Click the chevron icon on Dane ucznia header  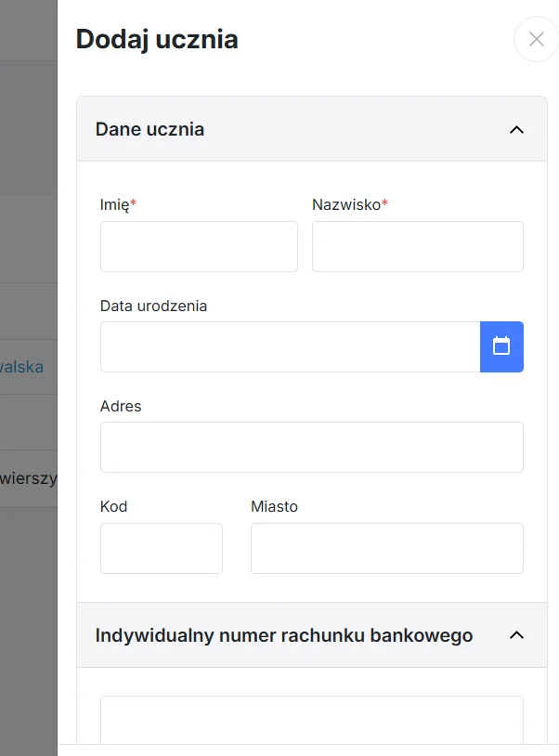click(517, 129)
